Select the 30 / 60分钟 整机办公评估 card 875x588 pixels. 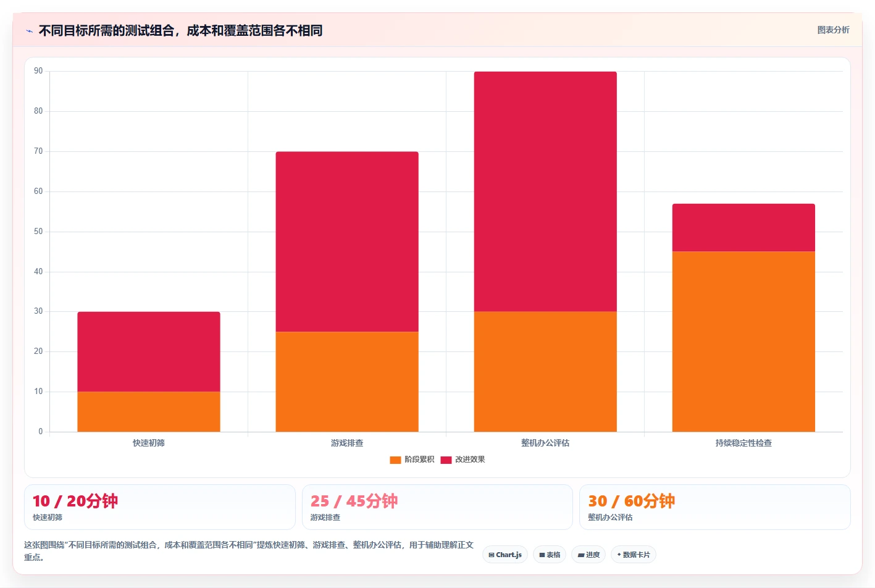(x=714, y=507)
